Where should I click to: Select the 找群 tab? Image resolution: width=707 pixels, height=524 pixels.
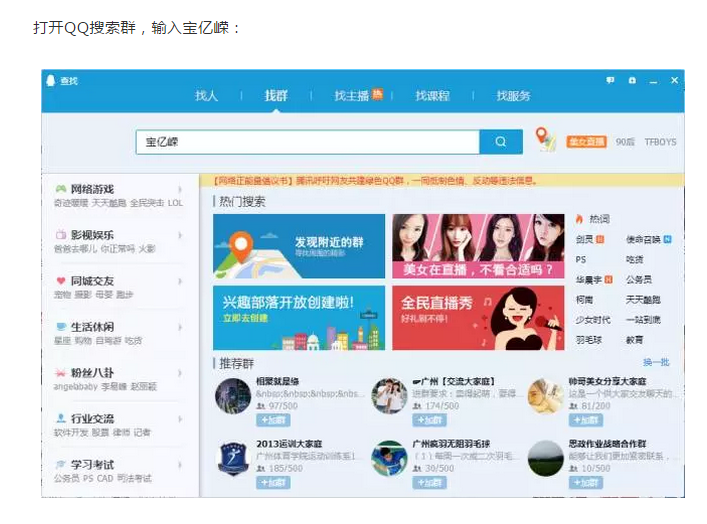click(x=276, y=96)
